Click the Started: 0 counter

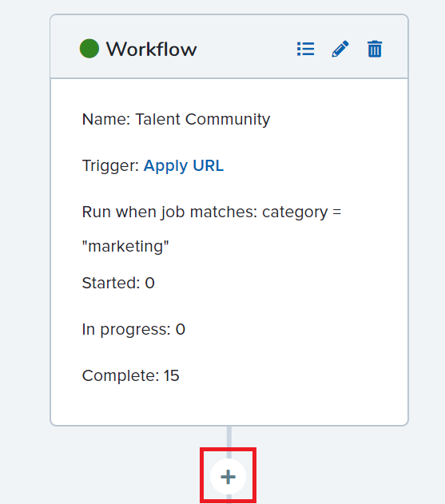coord(118,283)
